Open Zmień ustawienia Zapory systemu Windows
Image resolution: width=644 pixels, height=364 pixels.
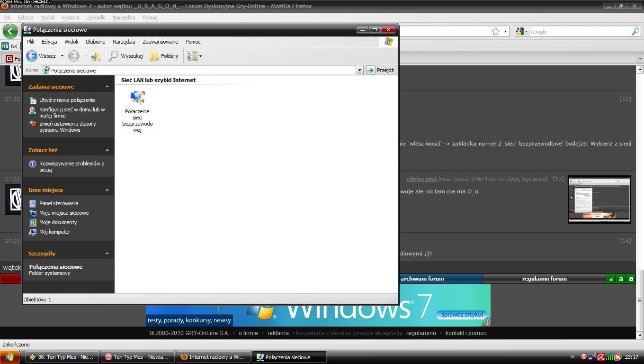tap(67, 127)
